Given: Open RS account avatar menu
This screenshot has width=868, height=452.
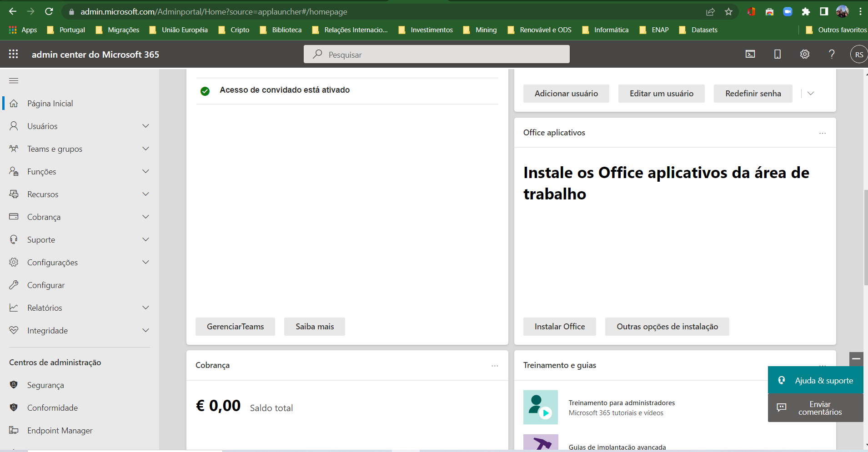Looking at the screenshot, I should [858, 55].
